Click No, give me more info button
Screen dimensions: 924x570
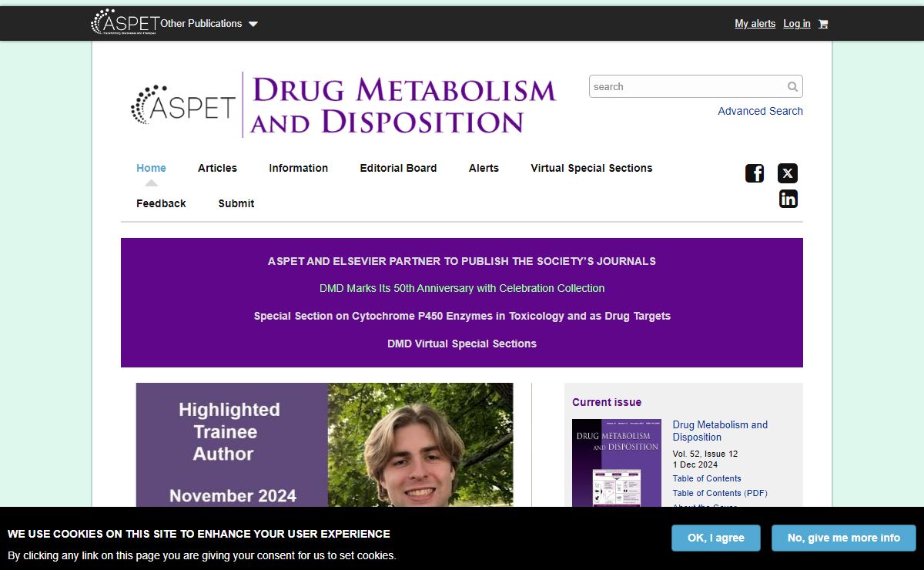tap(844, 538)
